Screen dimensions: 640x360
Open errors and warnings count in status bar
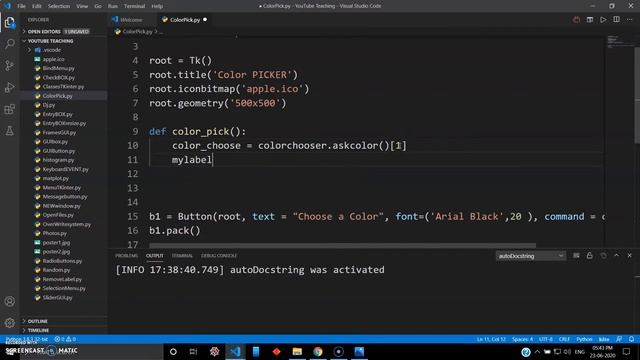tap(65, 339)
